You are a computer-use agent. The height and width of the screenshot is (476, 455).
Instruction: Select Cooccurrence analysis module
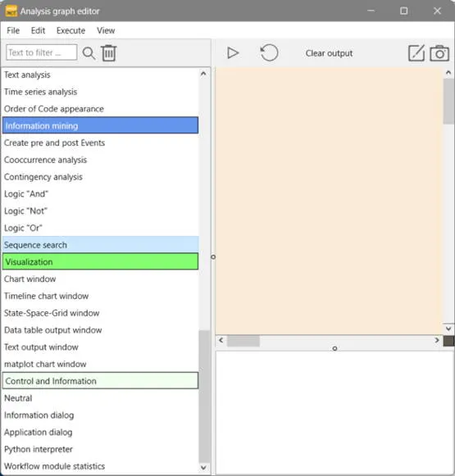101,160
